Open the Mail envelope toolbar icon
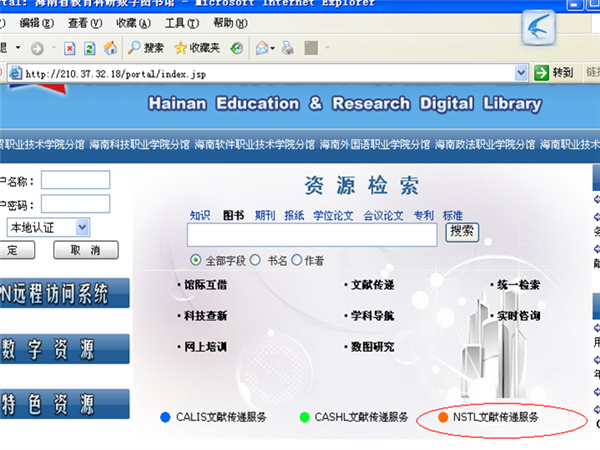Image resolution: width=600 pixels, height=450 pixels. 262,48
